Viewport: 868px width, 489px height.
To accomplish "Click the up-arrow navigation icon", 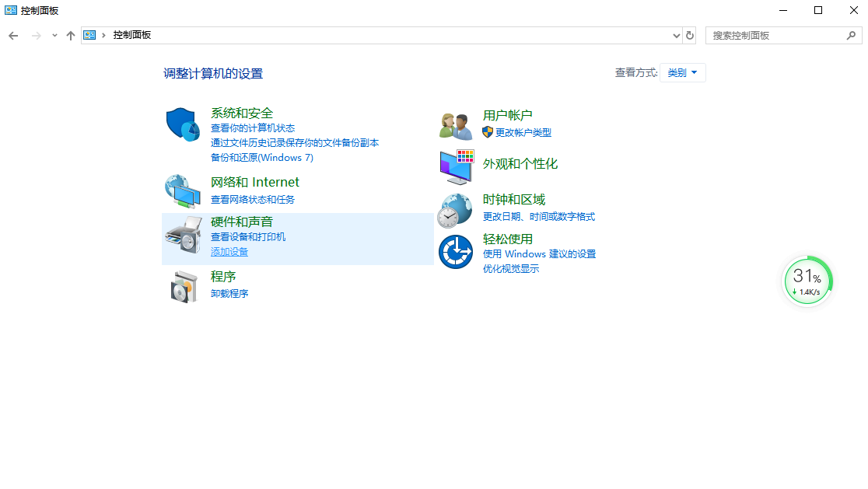I will pyautogui.click(x=70, y=35).
